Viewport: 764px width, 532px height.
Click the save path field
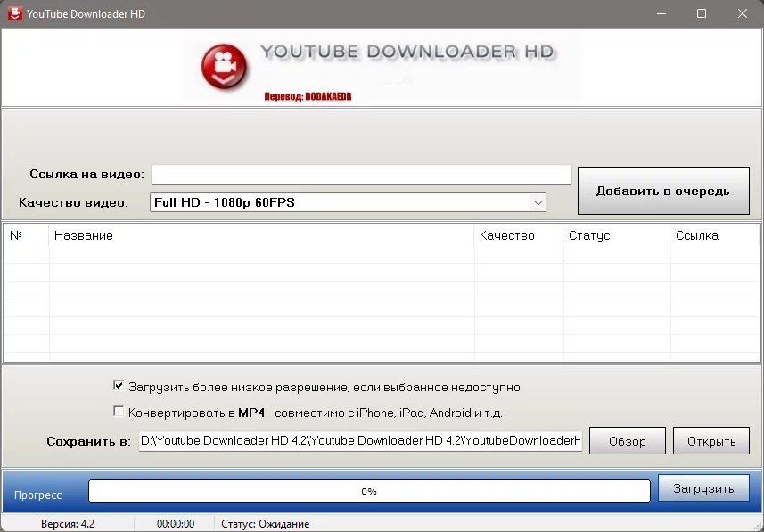360,441
